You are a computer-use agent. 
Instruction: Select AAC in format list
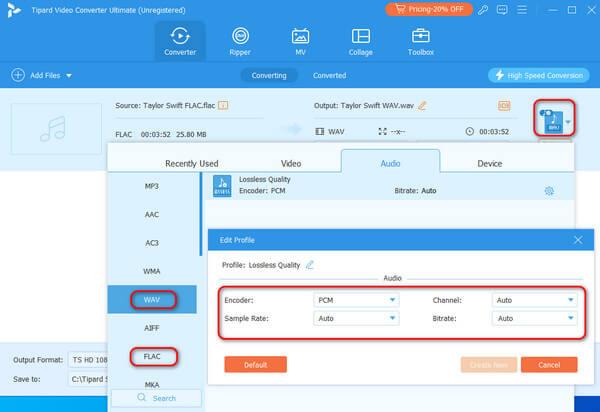coord(152,215)
